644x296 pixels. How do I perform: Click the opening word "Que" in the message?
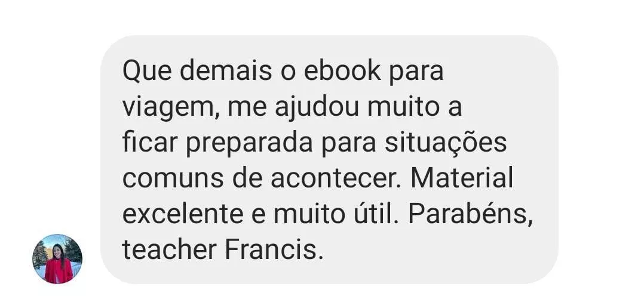point(147,72)
